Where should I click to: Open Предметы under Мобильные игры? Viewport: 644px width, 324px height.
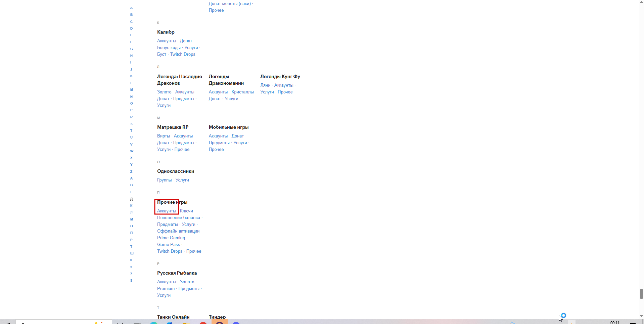tap(219, 143)
